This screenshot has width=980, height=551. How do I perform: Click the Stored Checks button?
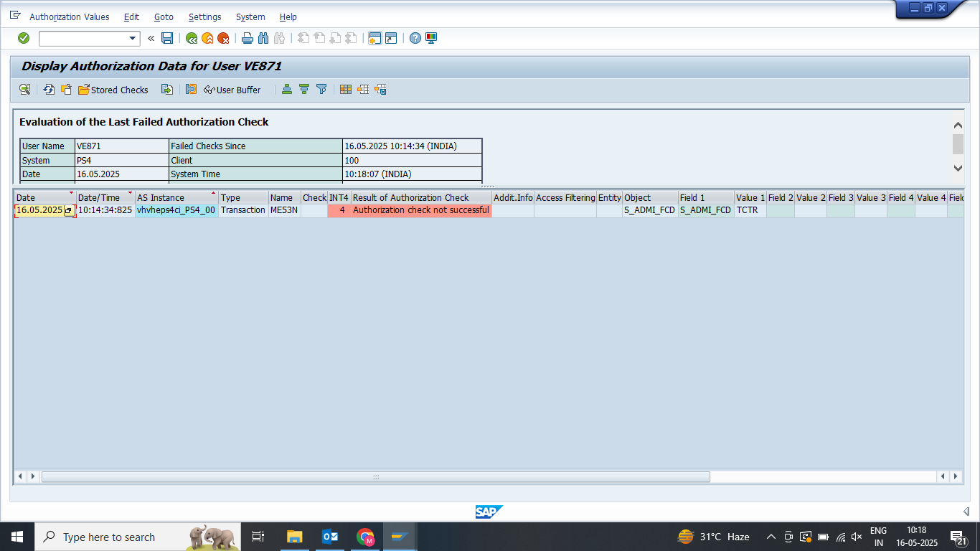click(x=113, y=90)
